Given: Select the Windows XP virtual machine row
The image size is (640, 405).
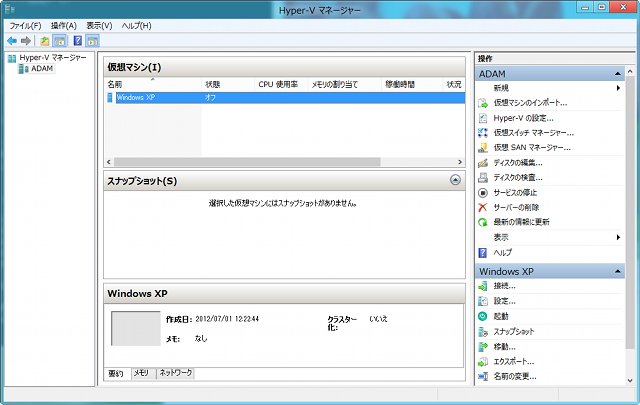Looking at the screenshot, I should pos(285,98).
